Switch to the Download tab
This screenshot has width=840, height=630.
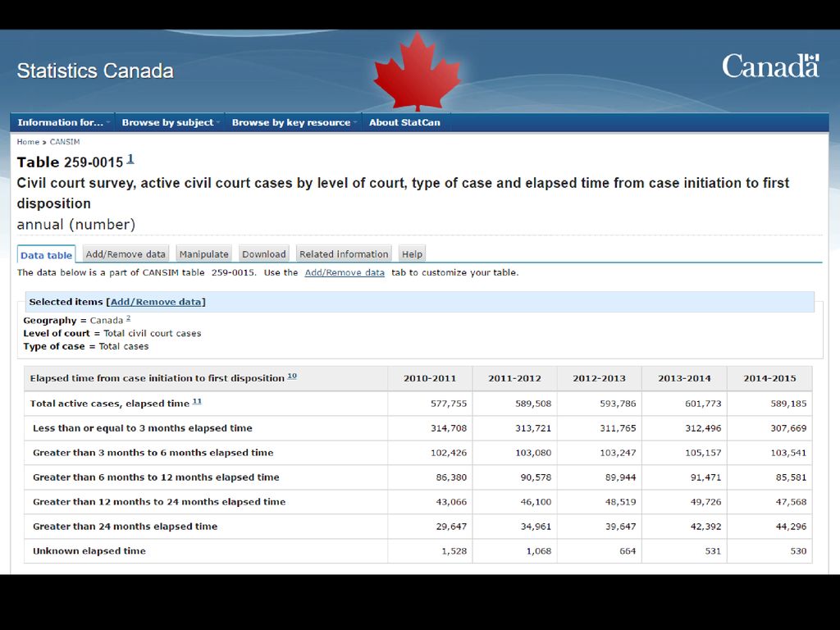click(263, 254)
